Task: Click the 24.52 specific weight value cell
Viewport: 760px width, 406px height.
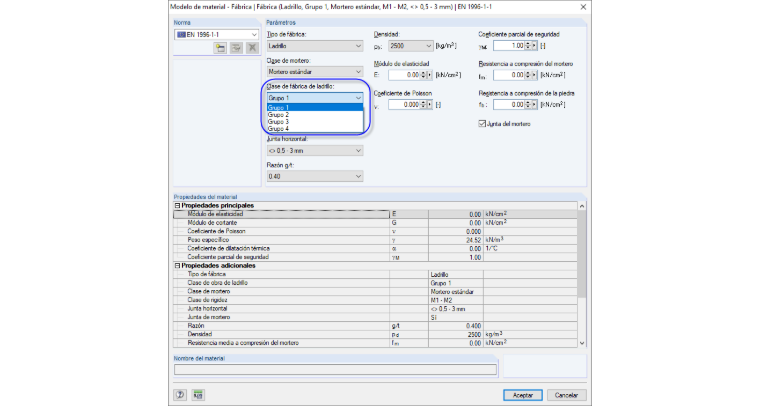Action: (456, 240)
